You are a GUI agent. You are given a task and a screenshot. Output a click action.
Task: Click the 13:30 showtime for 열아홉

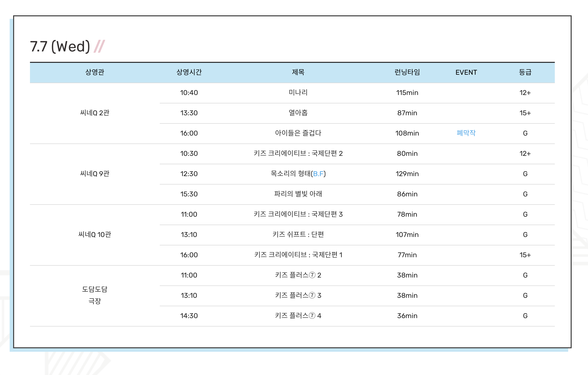[189, 113]
